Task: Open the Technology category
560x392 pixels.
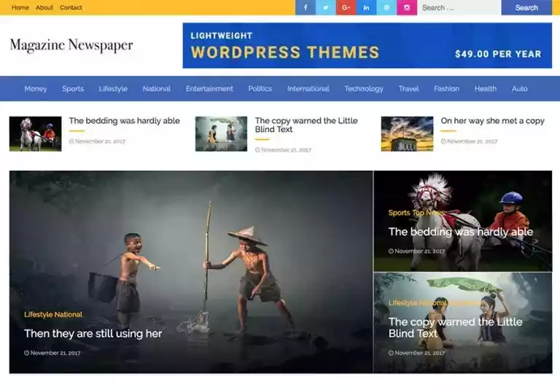Action: pyautogui.click(x=364, y=89)
